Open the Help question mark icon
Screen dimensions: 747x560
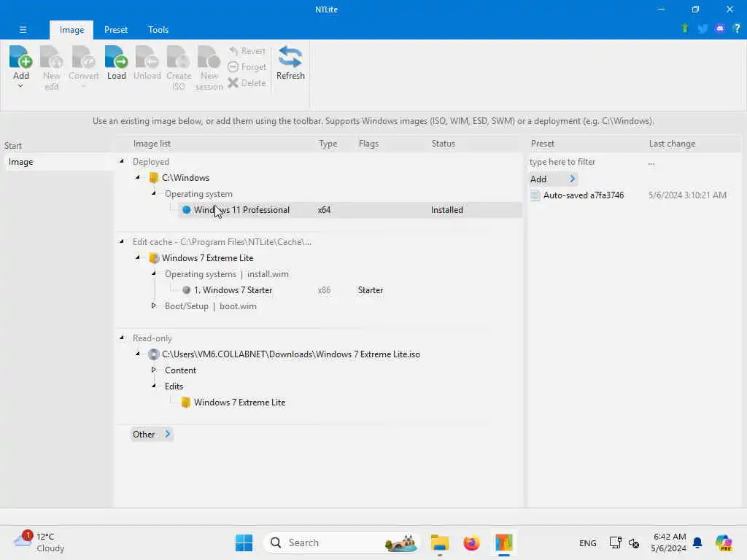point(737,28)
